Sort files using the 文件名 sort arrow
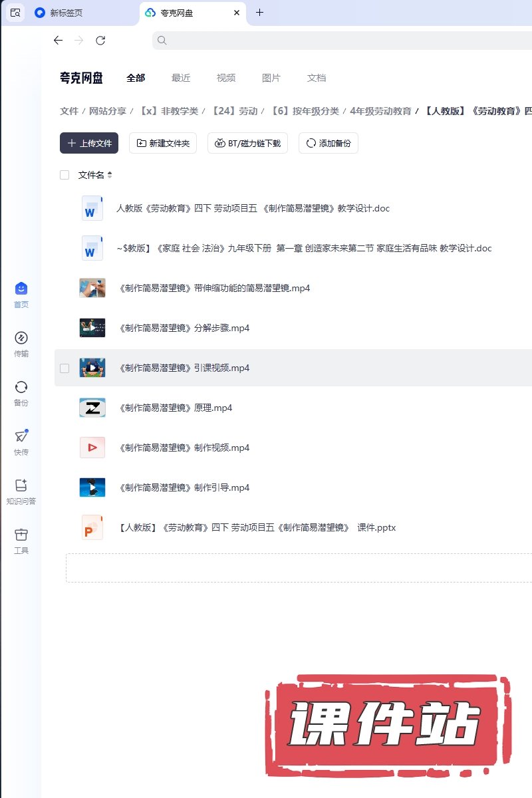532x798 pixels. click(110, 175)
